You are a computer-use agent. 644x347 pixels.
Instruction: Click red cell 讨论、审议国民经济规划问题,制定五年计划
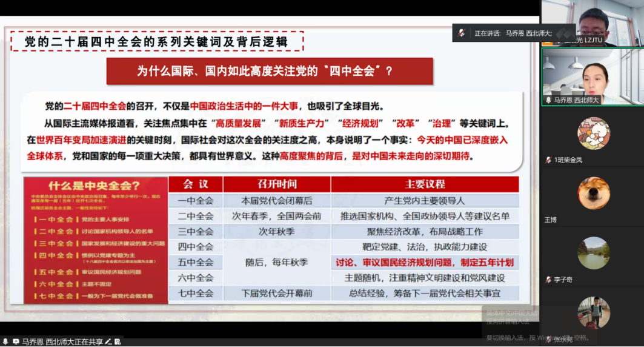tap(425, 263)
